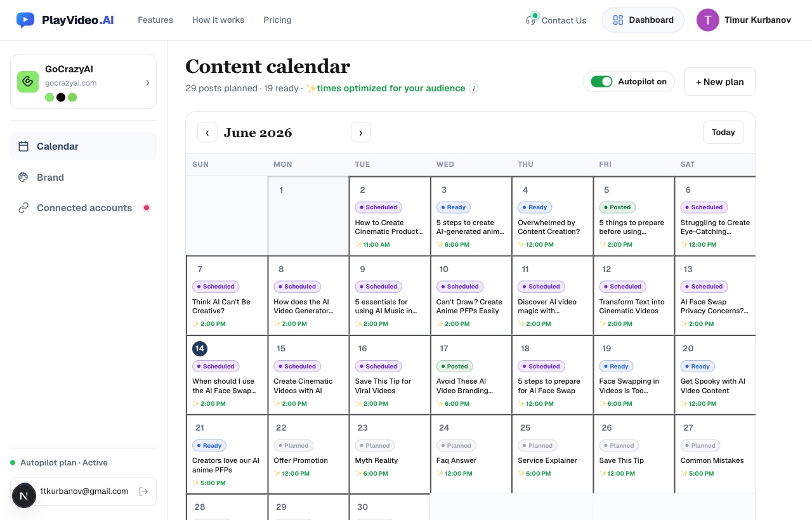Open the Pricing page
Screen dimensions: 812x520
click(x=277, y=20)
